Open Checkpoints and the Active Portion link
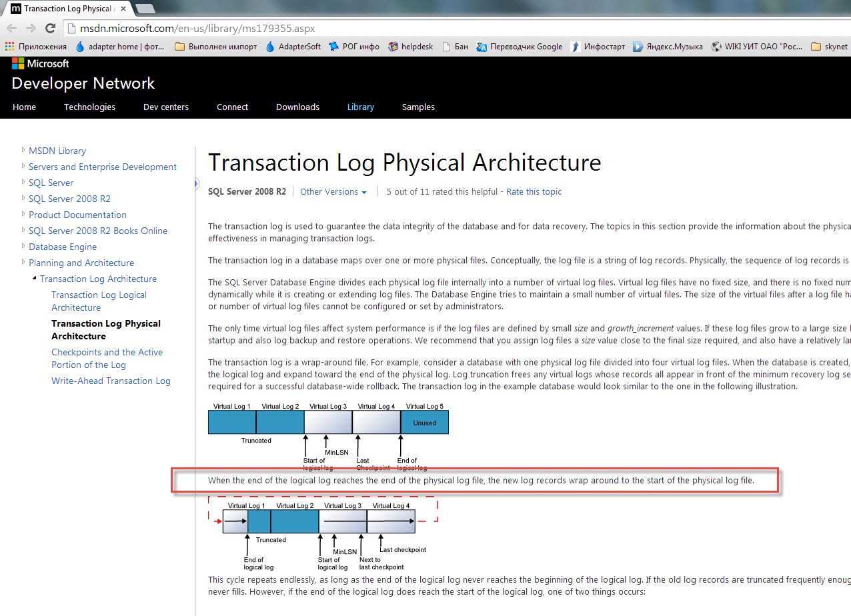 (107, 359)
